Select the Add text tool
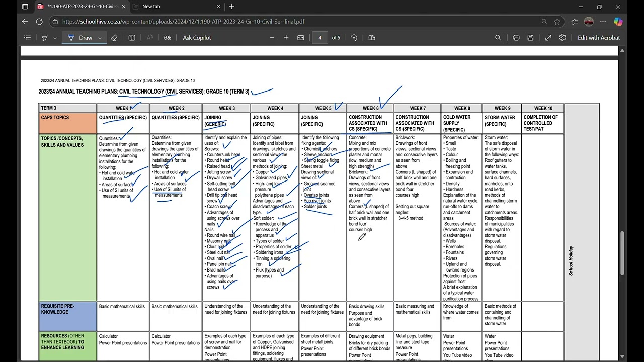 pos(132,38)
